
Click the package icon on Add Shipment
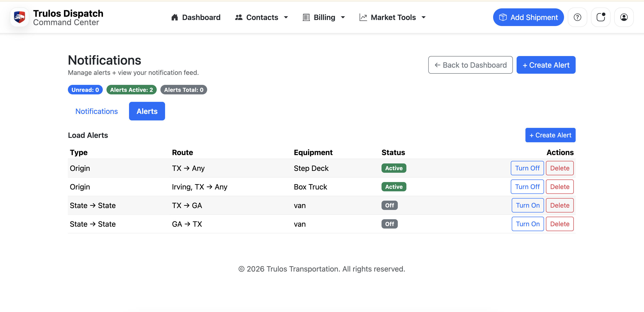pyautogui.click(x=503, y=17)
